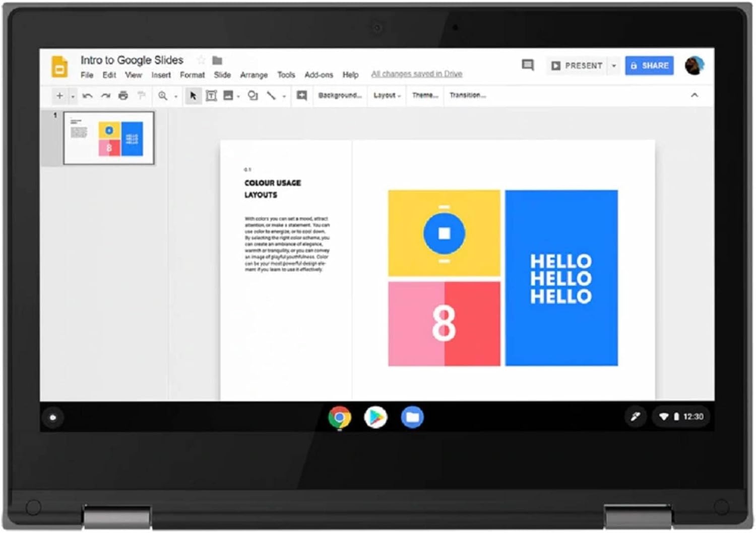Click the redo arrow in toolbar

point(105,95)
